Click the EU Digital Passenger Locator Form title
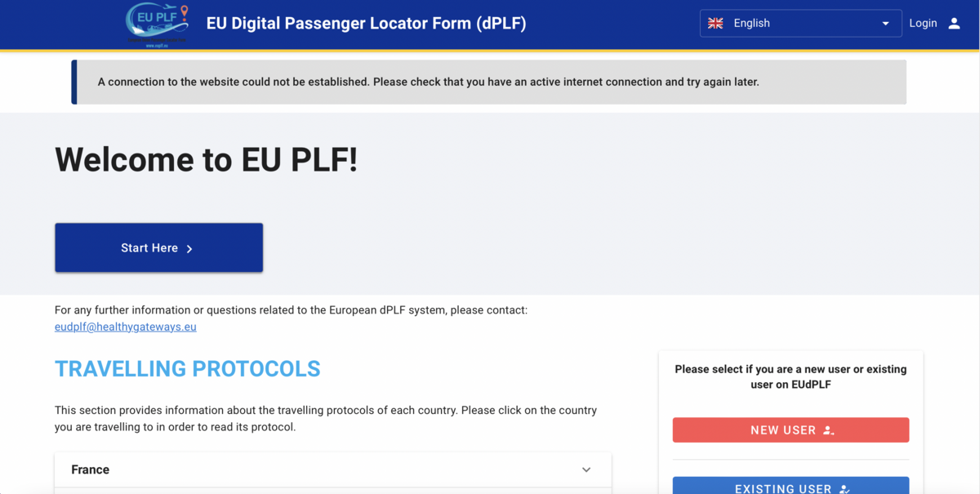Screen dimensions: 980x494 366,24
